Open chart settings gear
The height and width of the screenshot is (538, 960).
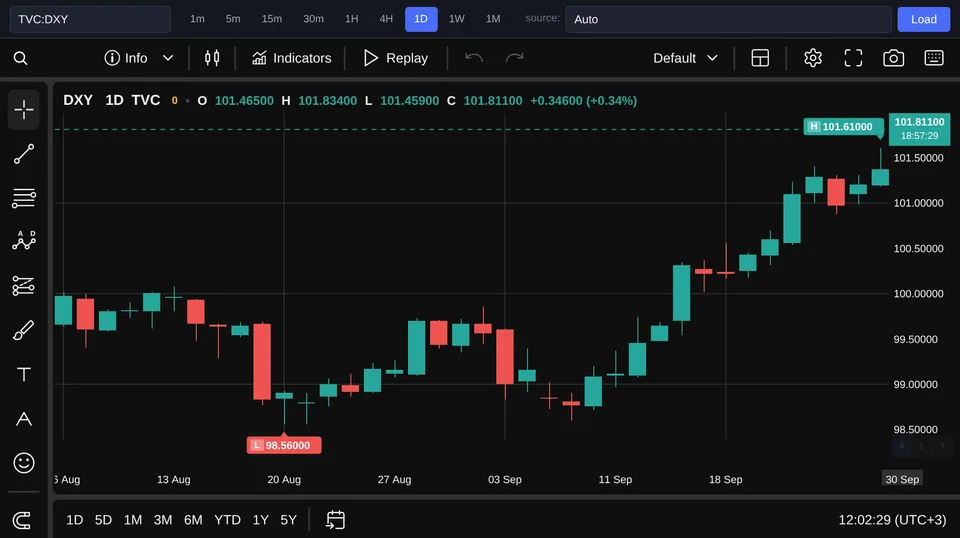coord(812,58)
